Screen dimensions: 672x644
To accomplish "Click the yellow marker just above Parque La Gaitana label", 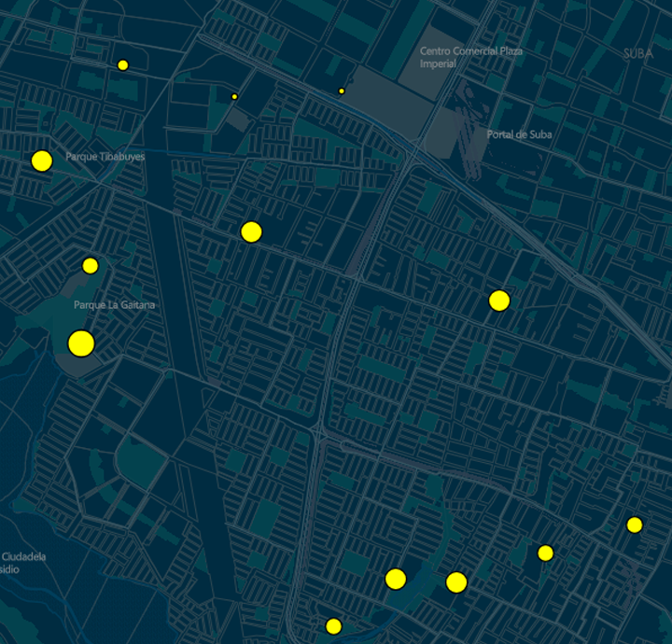I will 91,266.
